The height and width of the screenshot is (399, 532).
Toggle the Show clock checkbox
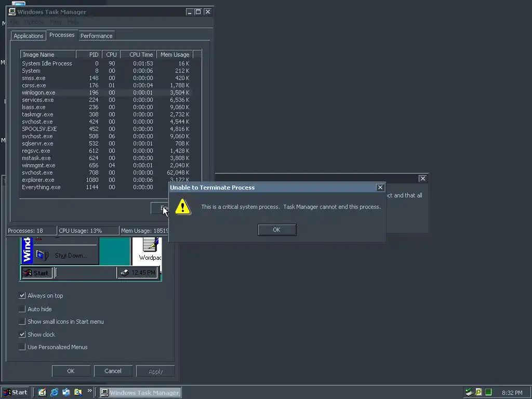[x=22, y=335]
